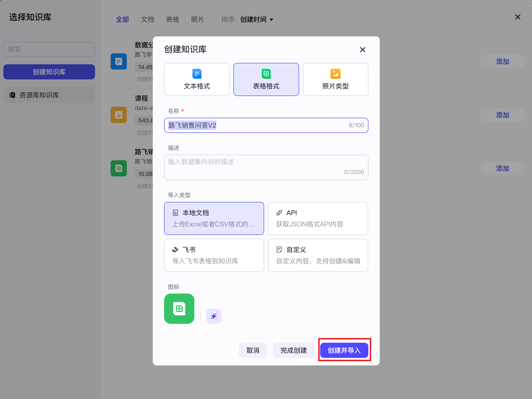Switch to the 照片 tab

(197, 19)
